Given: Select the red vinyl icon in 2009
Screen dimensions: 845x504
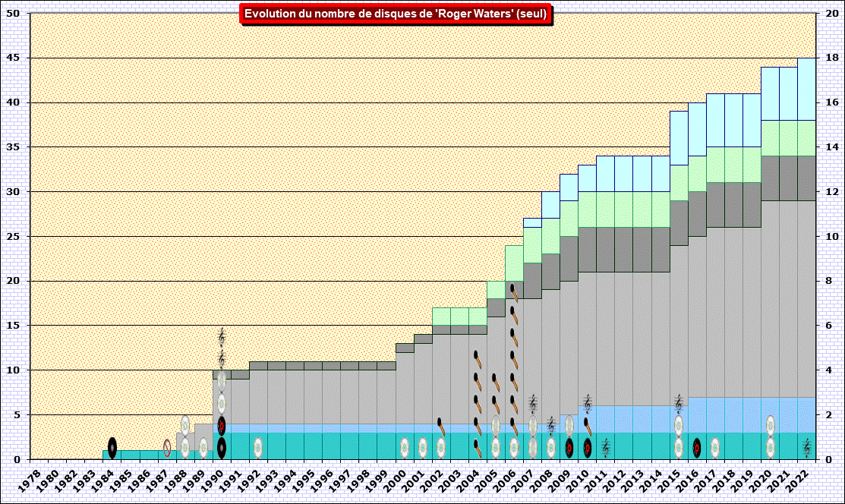Looking at the screenshot, I should (569, 448).
